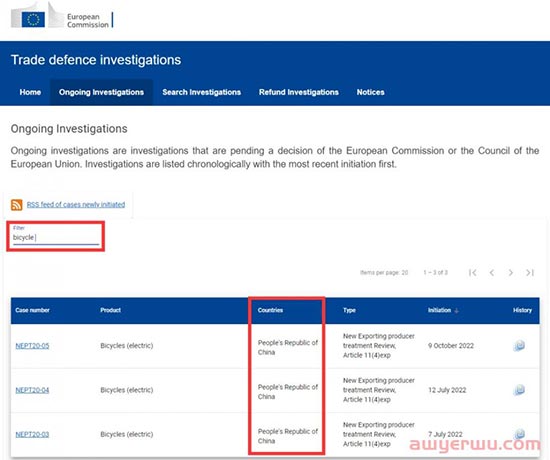Click the orange RSS feed icon
Screen dimensions: 550x460
point(16,205)
